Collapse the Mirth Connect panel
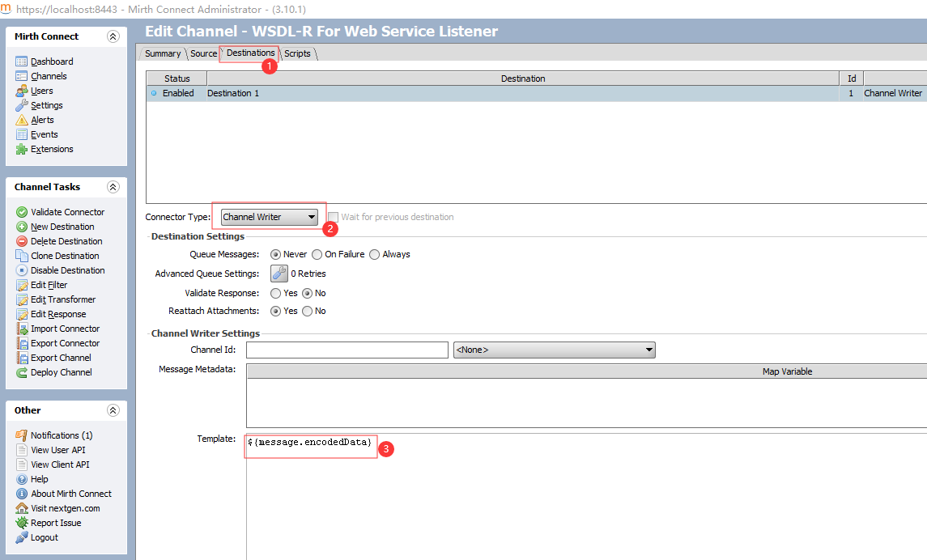927x560 pixels. tap(113, 36)
